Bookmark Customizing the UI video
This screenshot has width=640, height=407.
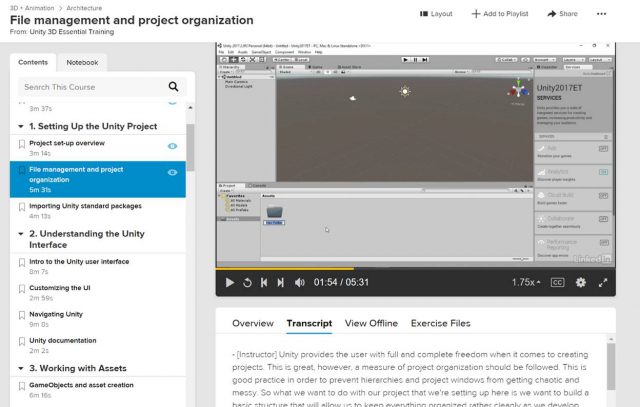coord(22,289)
